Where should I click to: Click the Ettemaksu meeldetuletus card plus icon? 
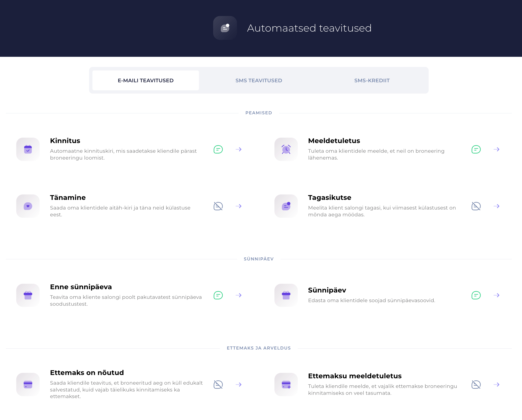pyautogui.click(x=286, y=384)
